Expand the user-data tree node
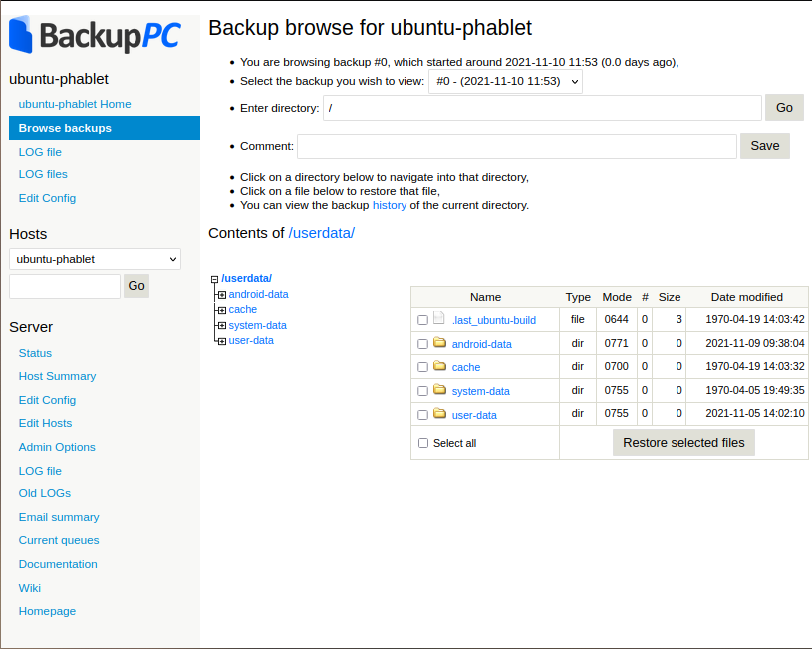 click(222, 341)
